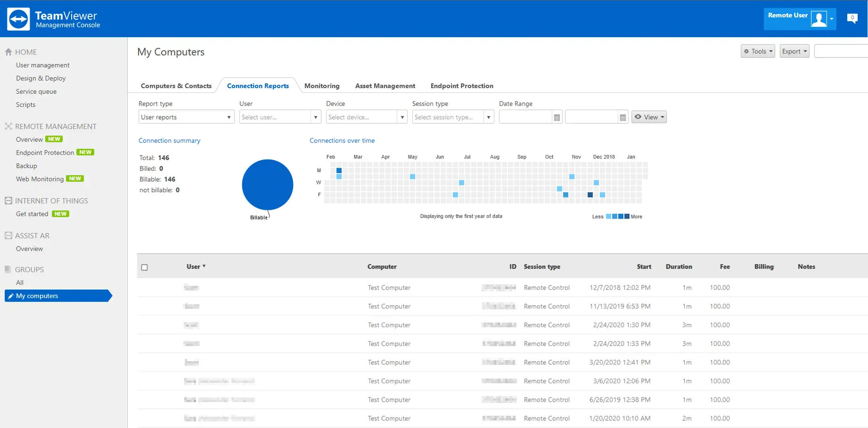
Task: Sort by the Fee column header
Action: (x=725, y=266)
